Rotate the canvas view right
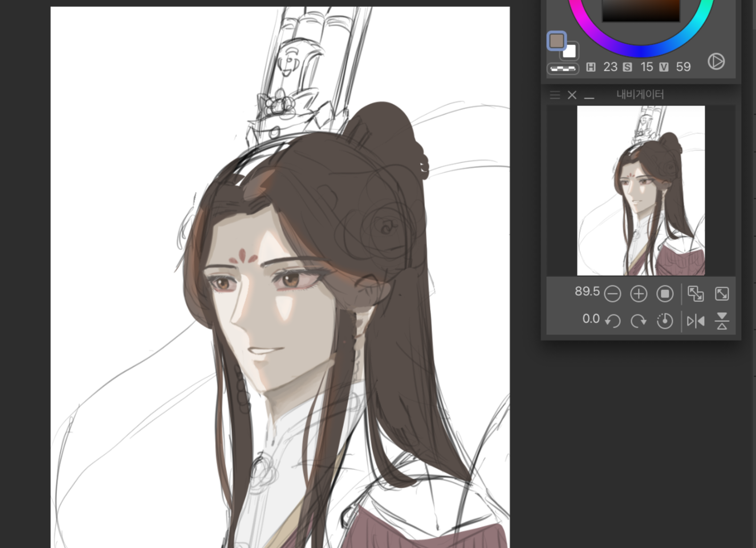756x548 pixels. pos(639,321)
